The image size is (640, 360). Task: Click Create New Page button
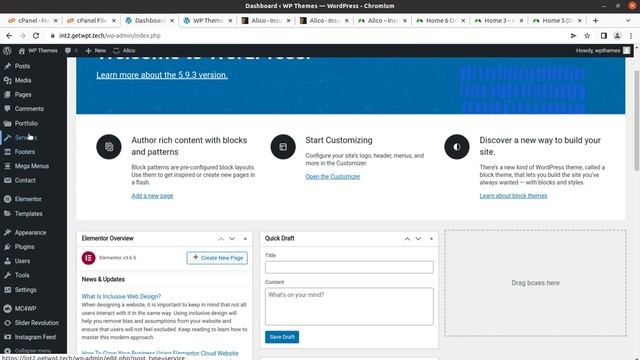pos(217,258)
